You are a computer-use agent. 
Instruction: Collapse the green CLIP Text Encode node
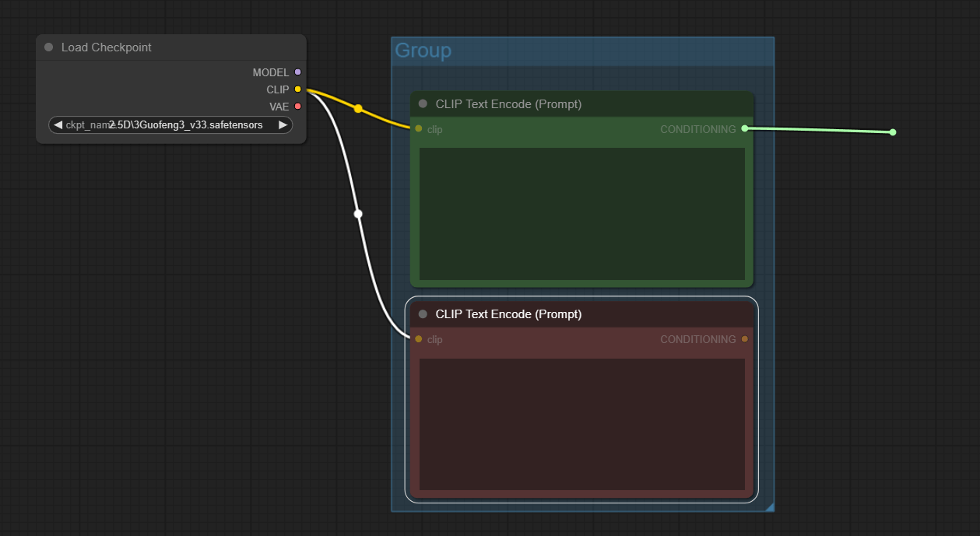pos(423,103)
